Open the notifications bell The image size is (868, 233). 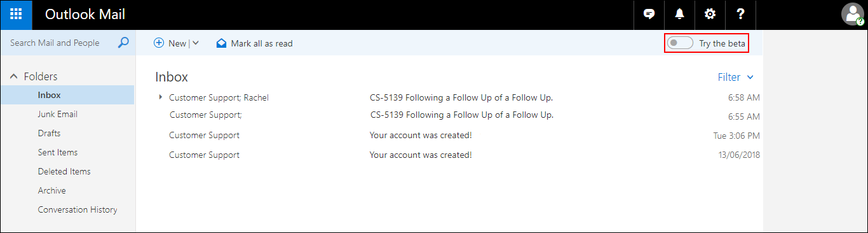[x=679, y=15]
